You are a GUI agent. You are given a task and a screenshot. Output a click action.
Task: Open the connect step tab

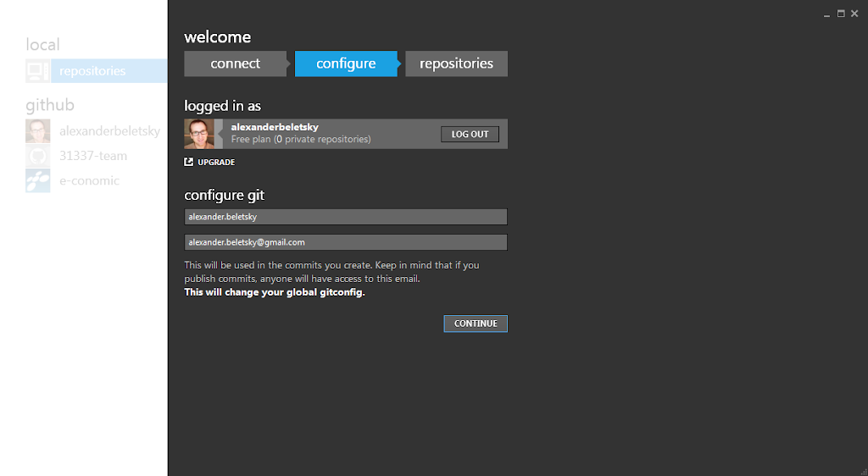click(x=236, y=64)
